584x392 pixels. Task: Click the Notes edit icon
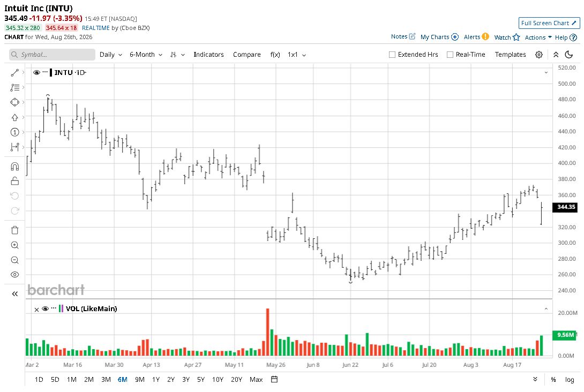coord(412,36)
